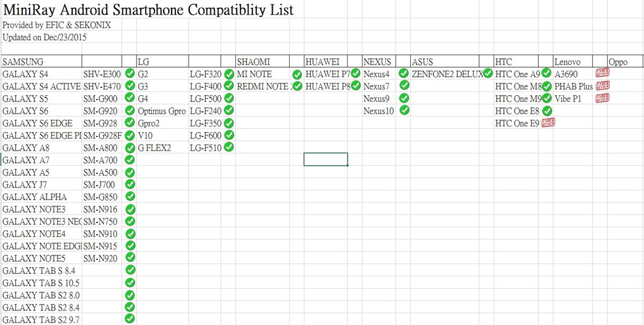Click the green check beside Nexus10
644x325 pixels.
(x=404, y=111)
